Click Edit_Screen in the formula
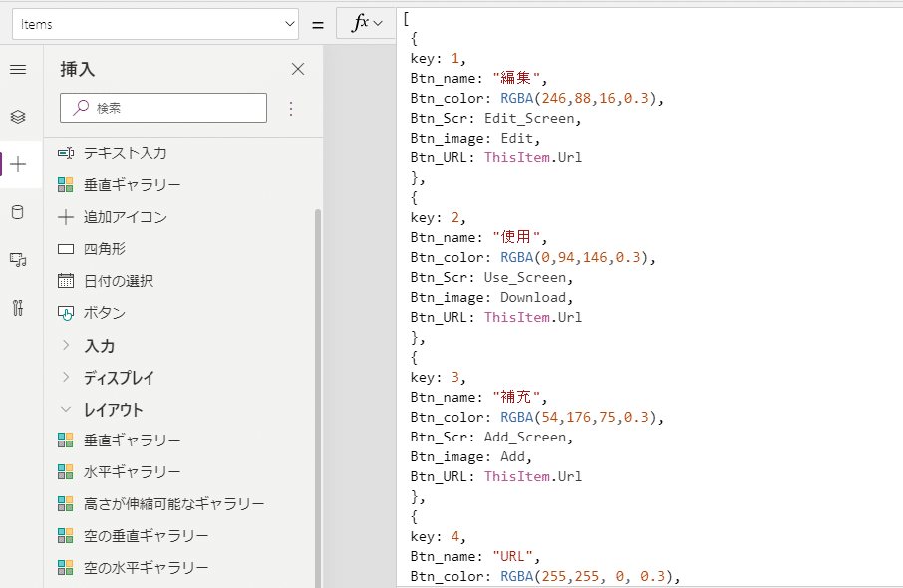 529,118
